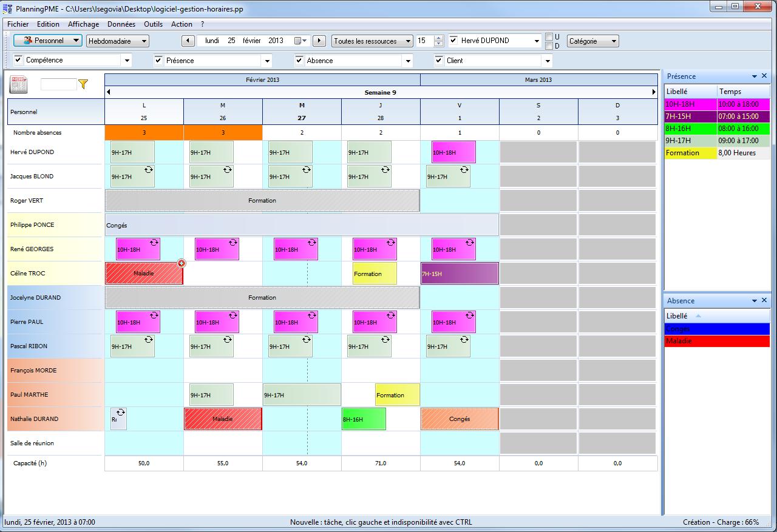Open the Données menu

click(x=121, y=24)
